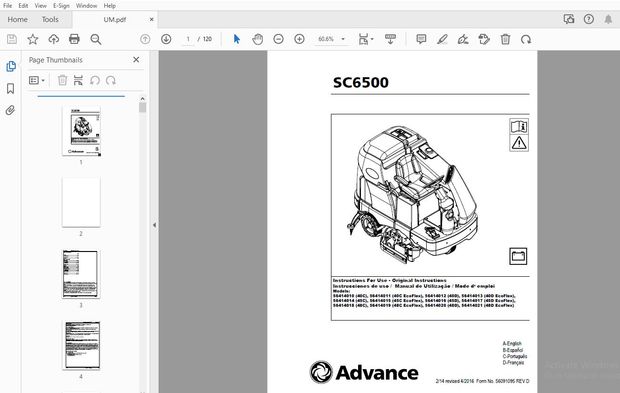
Task: Toggle the Attachments paperclip panel icon
Action: [10, 110]
